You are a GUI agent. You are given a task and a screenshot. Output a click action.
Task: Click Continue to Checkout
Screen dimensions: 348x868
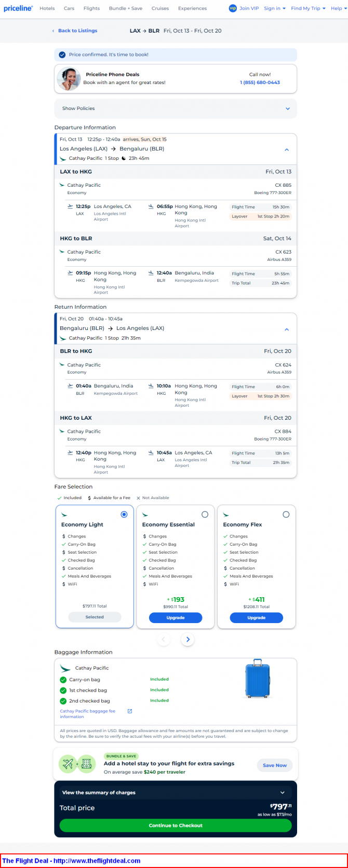click(176, 825)
